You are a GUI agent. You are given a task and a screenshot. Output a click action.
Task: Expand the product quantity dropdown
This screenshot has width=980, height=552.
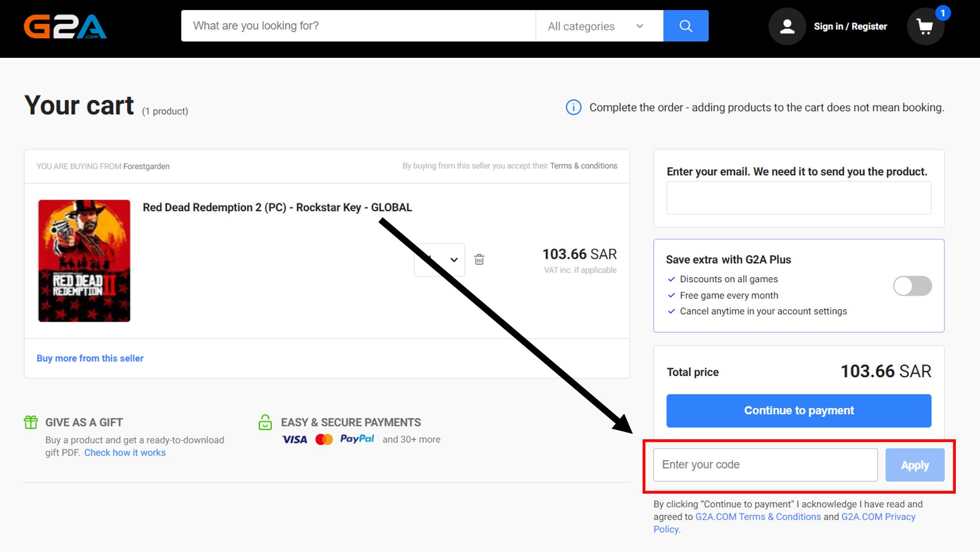pos(439,260)
